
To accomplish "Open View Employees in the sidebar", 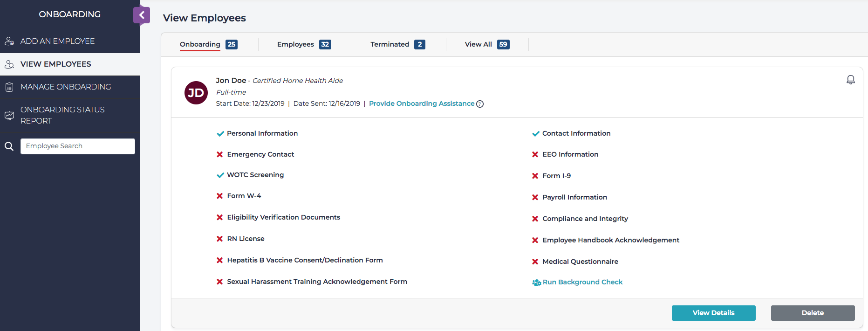I will [56, 64].
